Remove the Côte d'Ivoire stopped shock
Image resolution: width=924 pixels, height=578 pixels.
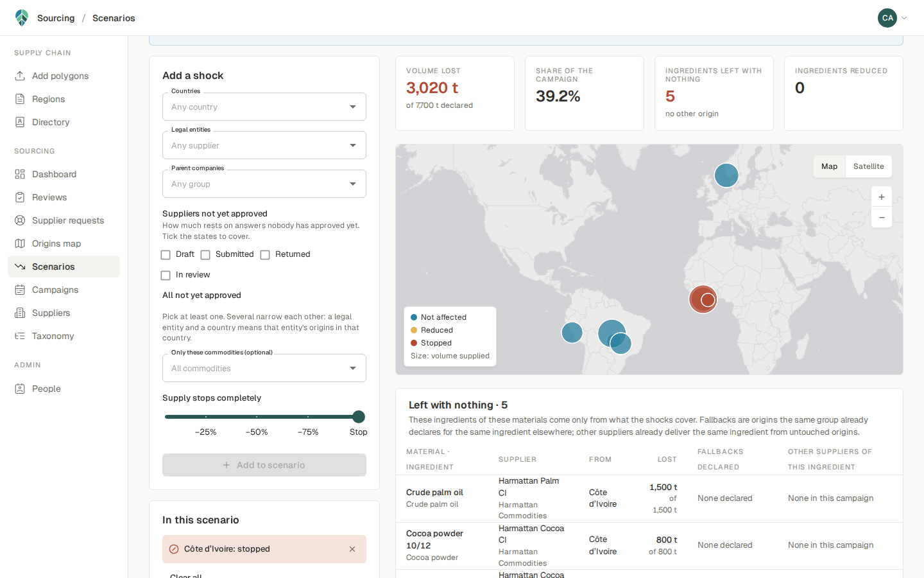coord(352,549)
